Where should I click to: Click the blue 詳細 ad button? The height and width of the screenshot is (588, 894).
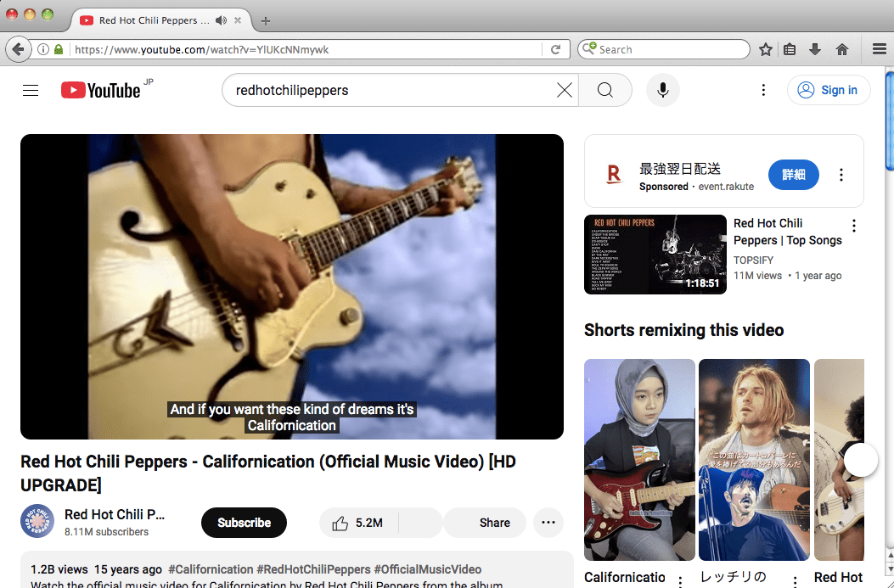point(794,175)
